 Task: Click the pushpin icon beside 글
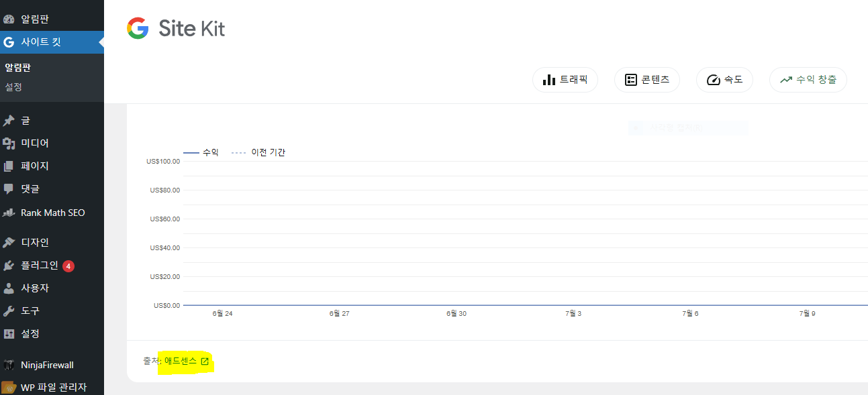[x=9, y=121]
